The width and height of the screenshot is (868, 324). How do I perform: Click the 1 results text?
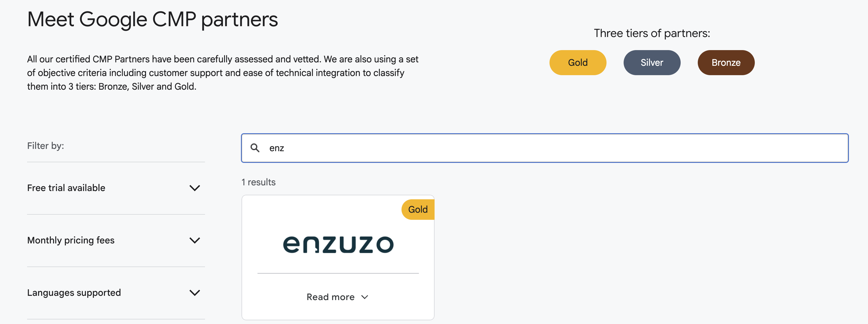(x=258, y=182)
